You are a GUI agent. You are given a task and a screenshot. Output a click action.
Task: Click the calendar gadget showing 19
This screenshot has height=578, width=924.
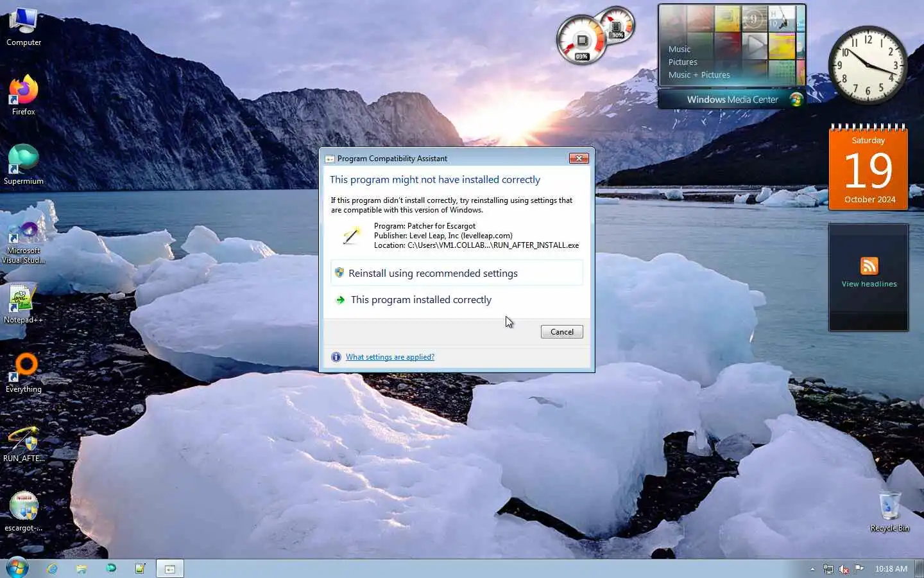point(868,167)
